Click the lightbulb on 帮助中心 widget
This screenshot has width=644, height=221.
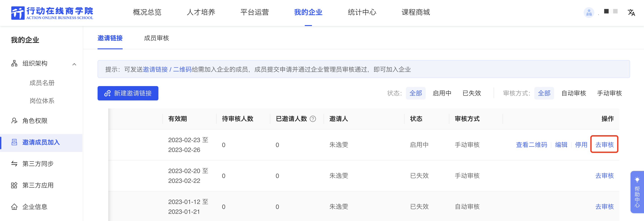point(637,180)
